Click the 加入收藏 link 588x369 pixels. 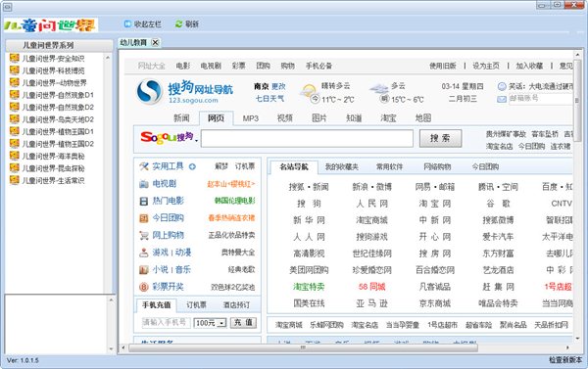pos(529,66)
